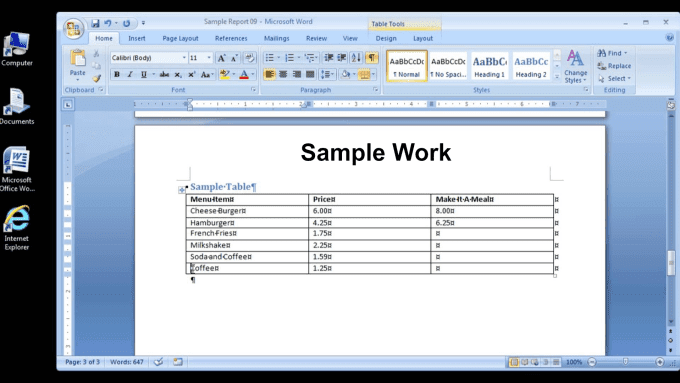Click the spelling check status icon
Image resolution: width=680 pixels, height=383 pixels.
[x=159, y=362]
